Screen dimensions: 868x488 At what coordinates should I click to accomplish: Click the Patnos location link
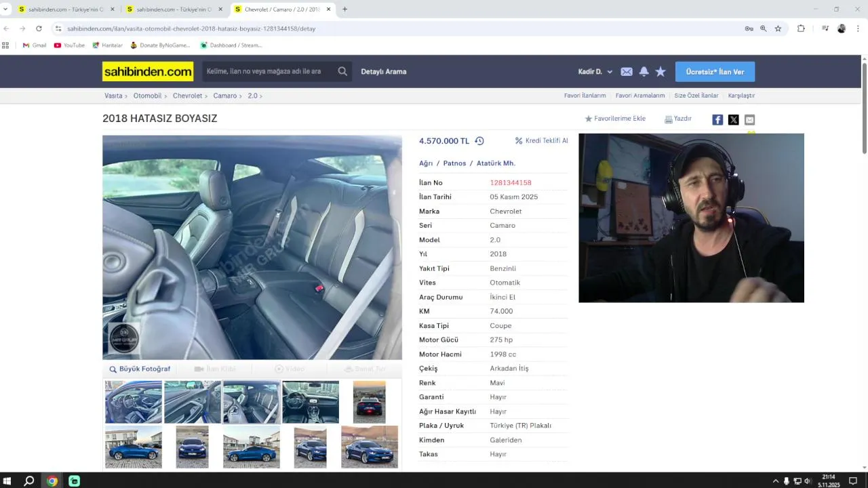[454, 163]
